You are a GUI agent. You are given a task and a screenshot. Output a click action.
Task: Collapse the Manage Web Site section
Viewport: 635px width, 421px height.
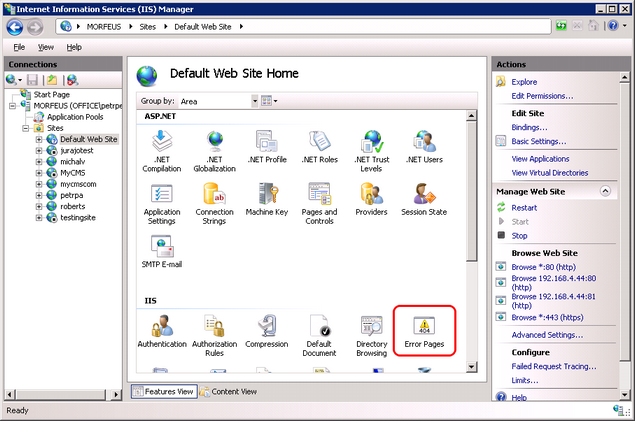pyautogui.click(x=605, y=191)
